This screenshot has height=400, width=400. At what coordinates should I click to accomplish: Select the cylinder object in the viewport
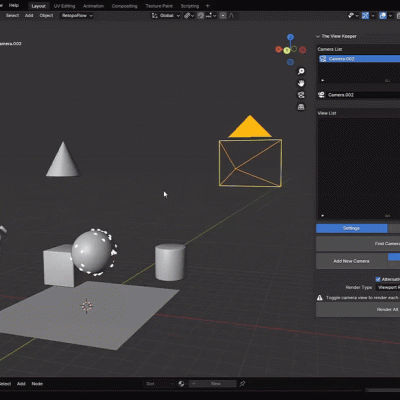[170, 262]
